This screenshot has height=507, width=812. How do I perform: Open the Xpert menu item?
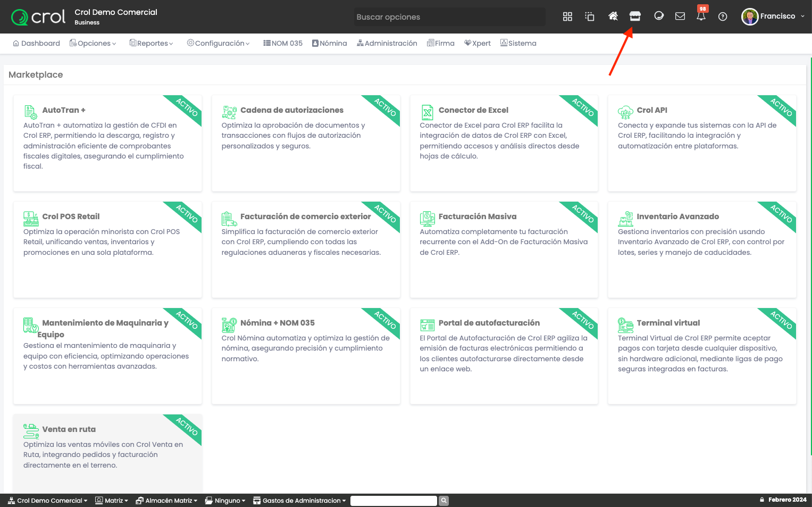pos(478,43)
